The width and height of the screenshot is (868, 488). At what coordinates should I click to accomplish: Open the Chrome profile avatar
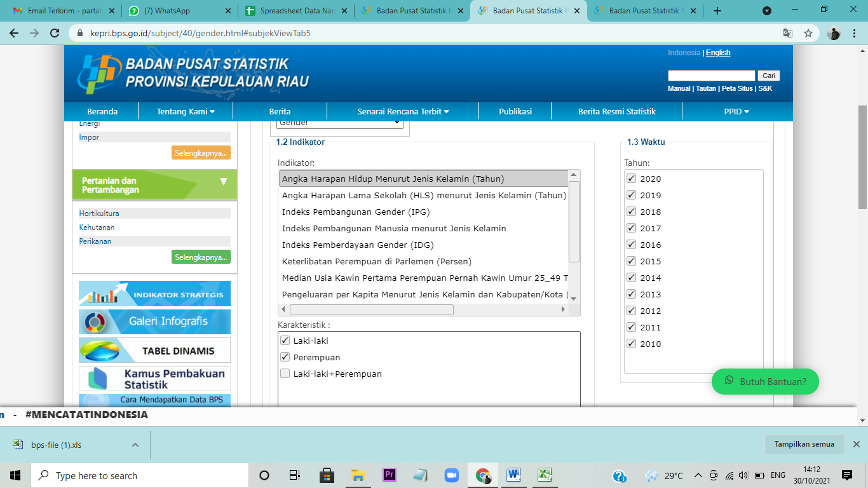pos(834,33)
